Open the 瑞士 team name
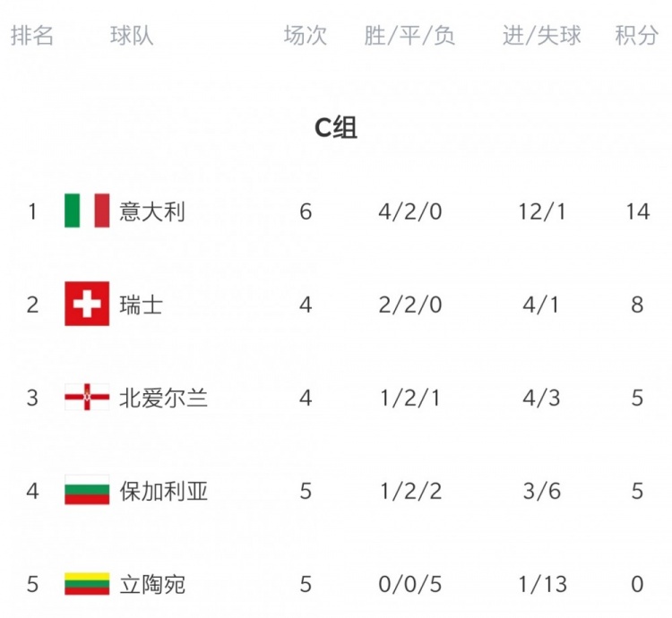The height and width of the screenshot is (618, 672). [141, 305]
